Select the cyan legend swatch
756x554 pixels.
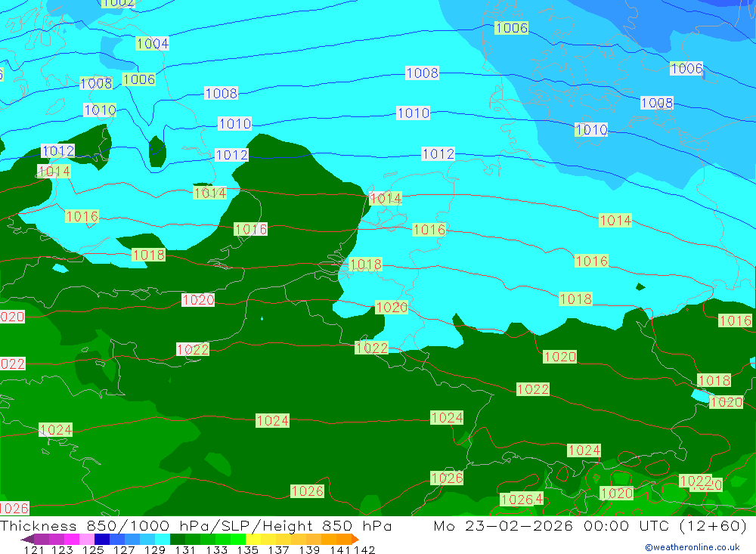pos(163,540)
